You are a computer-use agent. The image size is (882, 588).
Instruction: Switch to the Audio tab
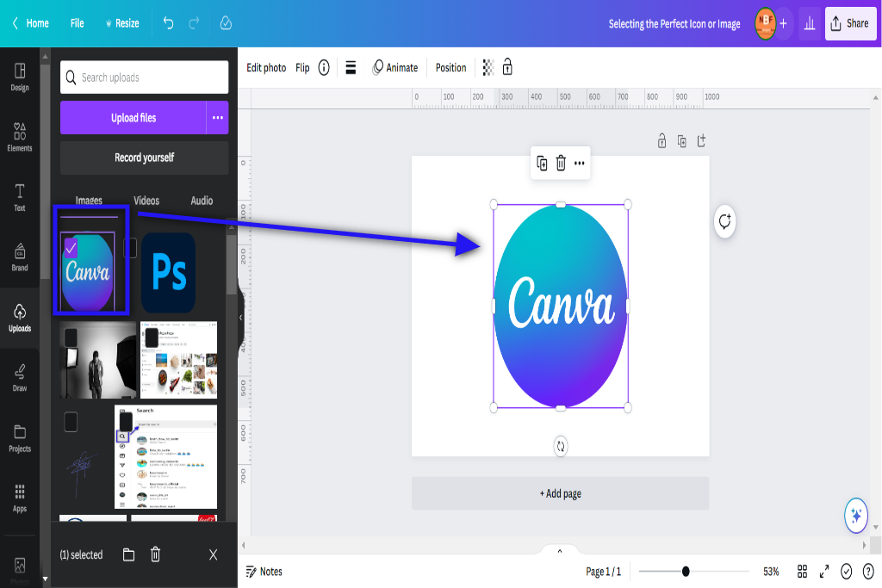click(x=202, y=201)
